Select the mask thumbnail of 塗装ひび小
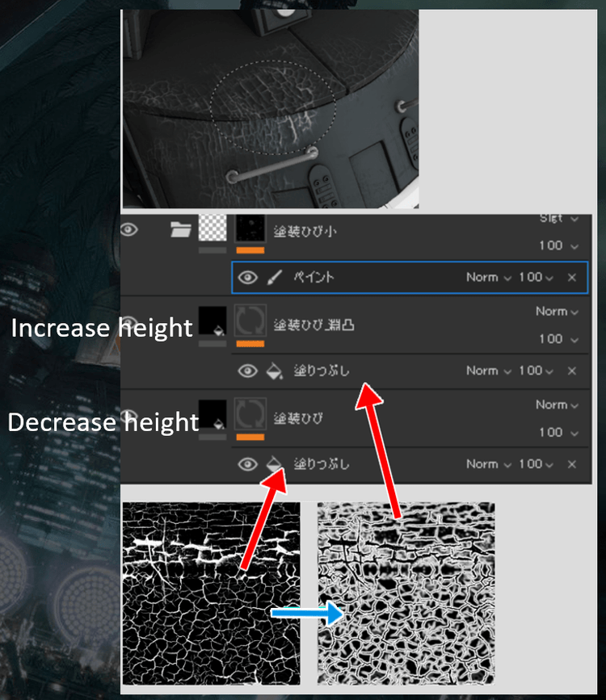 [250, 228]
